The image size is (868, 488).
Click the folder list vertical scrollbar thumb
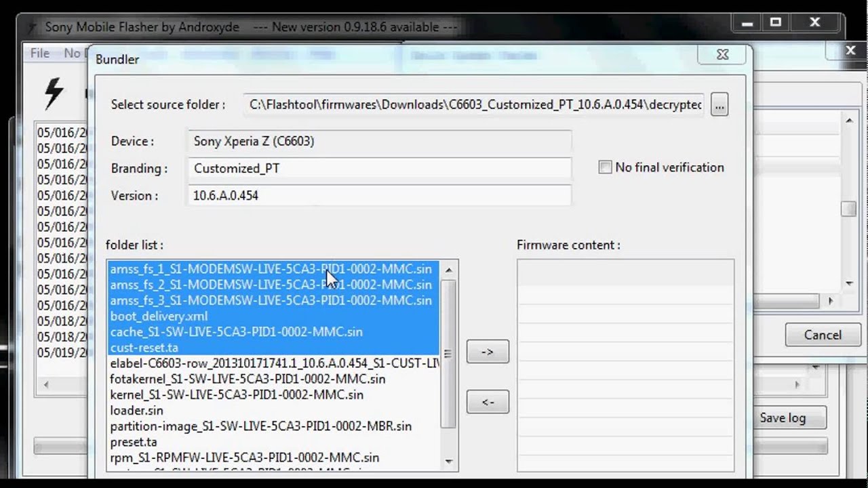448,354
